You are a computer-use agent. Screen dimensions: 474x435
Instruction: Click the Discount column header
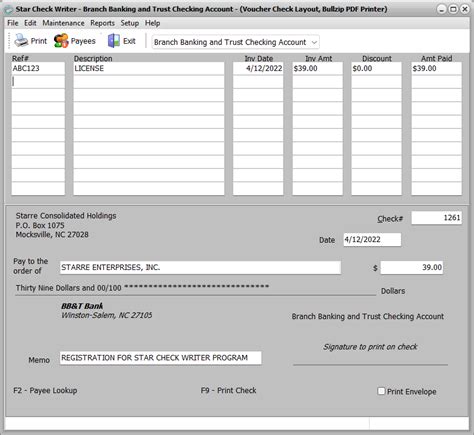point(377,58)
